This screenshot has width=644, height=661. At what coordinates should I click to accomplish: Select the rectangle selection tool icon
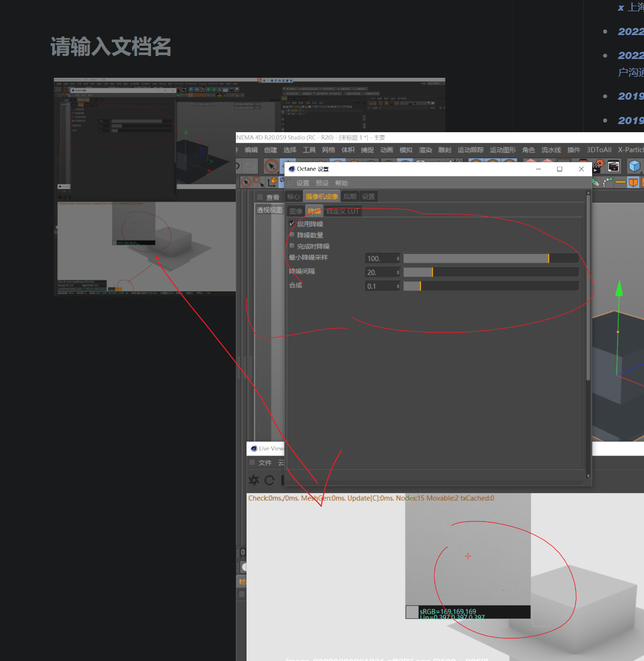(x=259, y=182)
